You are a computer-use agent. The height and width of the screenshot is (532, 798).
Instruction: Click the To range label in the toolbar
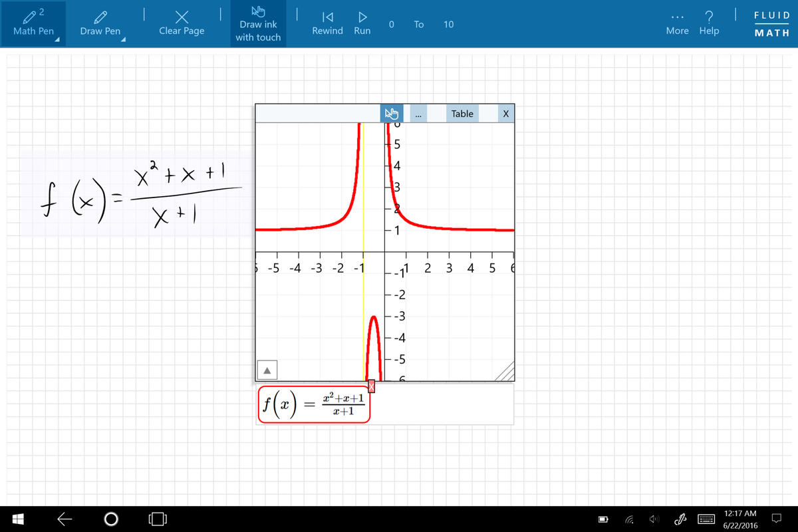coord(419,24)
